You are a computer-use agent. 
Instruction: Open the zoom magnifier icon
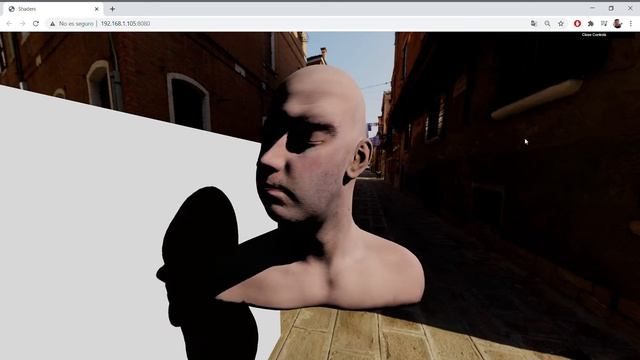547,24
